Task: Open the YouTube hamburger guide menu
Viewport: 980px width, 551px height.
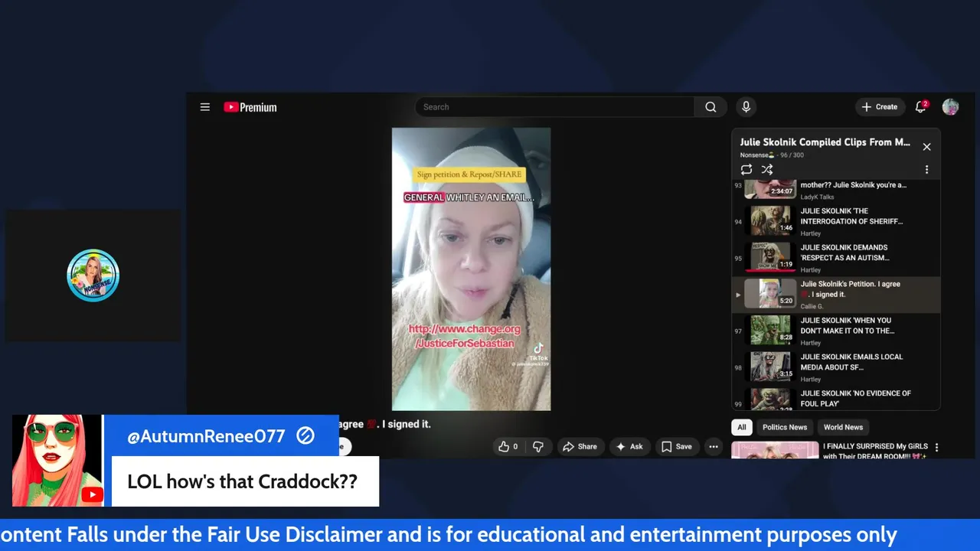Action: (205, 107)
